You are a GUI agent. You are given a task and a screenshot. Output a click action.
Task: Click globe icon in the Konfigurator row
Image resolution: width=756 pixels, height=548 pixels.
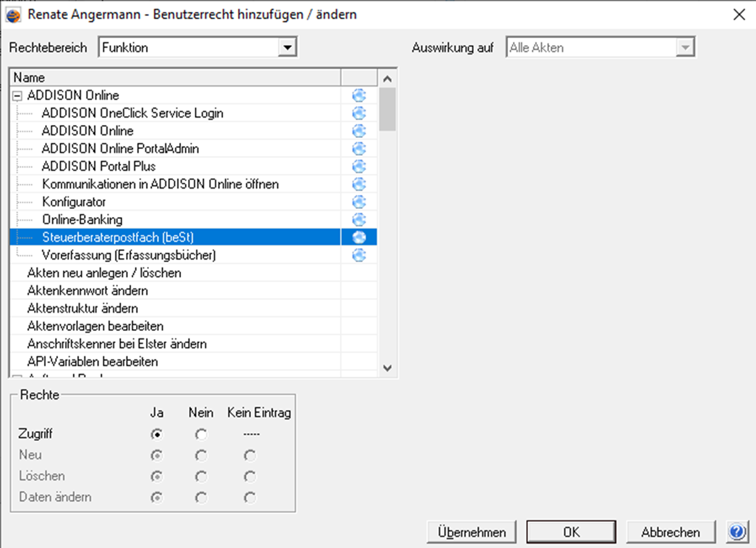coord(359,202)
